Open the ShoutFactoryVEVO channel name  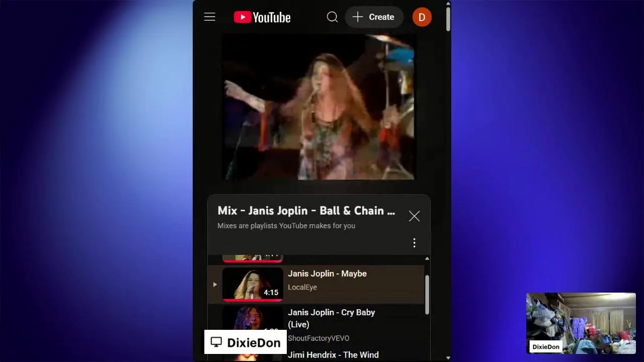(318, 338)
